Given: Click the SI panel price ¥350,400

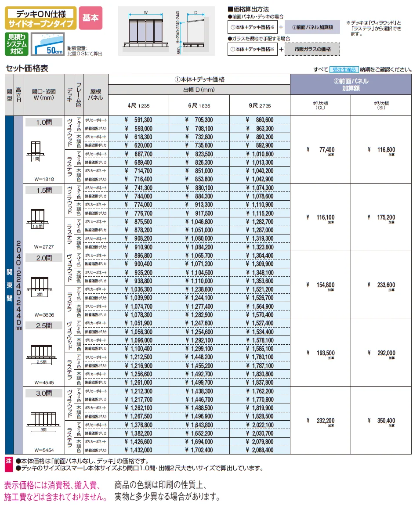Looking at the screenshot, I should [x=381, y=421].
